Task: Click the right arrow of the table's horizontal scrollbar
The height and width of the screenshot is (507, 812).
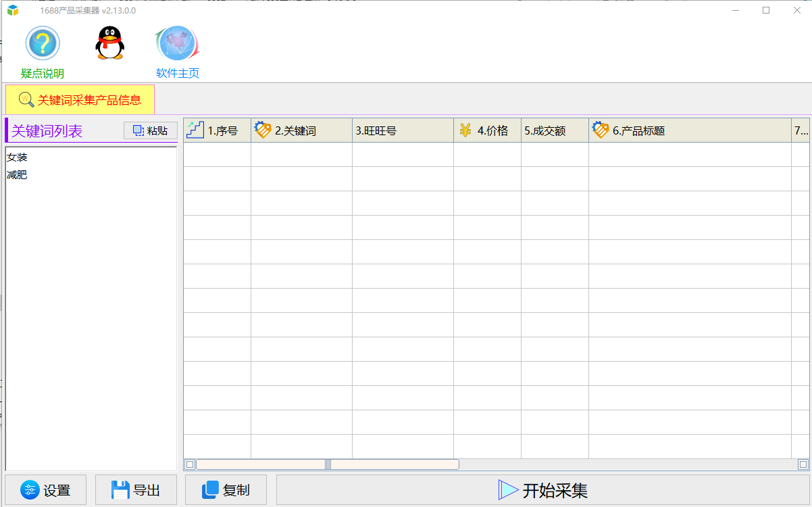Action: [803, 464]
